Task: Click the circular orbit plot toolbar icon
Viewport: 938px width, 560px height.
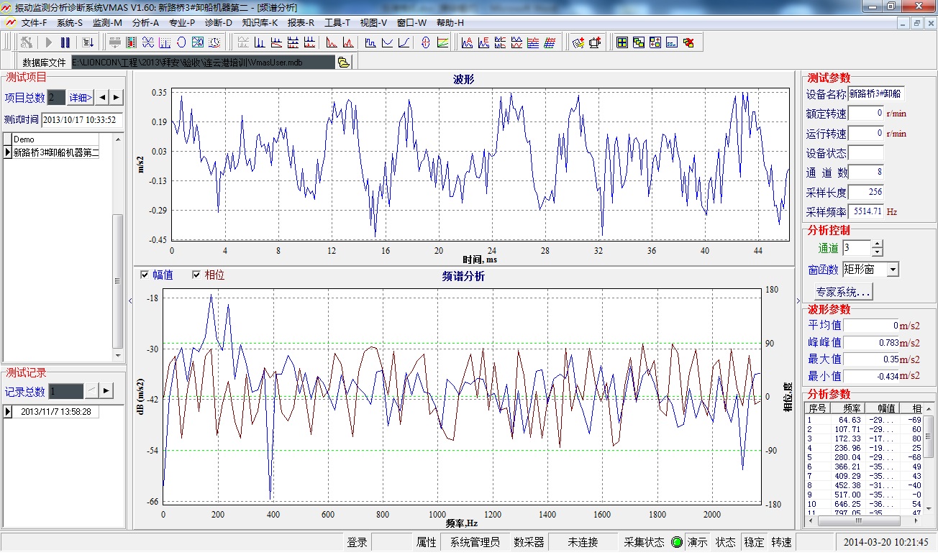Action: 181,42
